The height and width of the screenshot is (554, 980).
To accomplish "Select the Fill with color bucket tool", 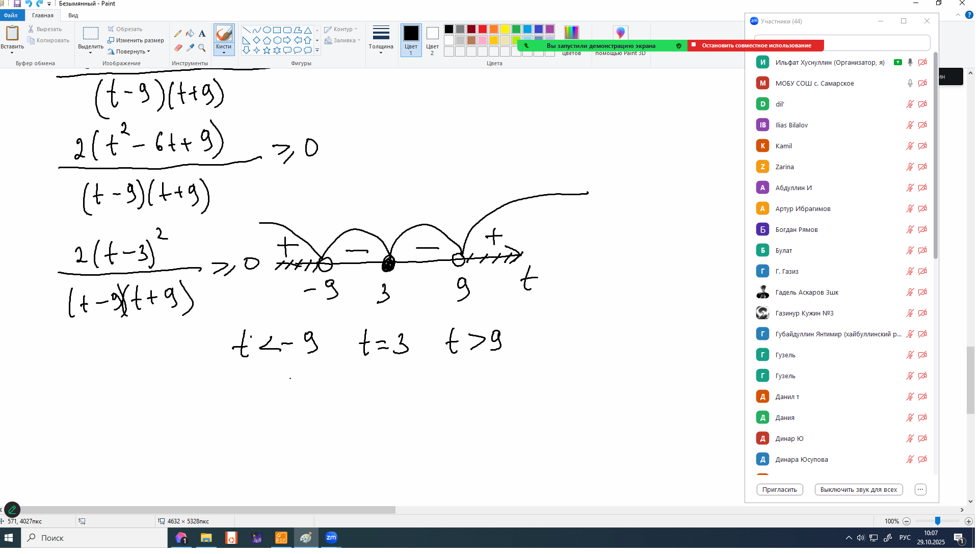I will tap(190, 34).
